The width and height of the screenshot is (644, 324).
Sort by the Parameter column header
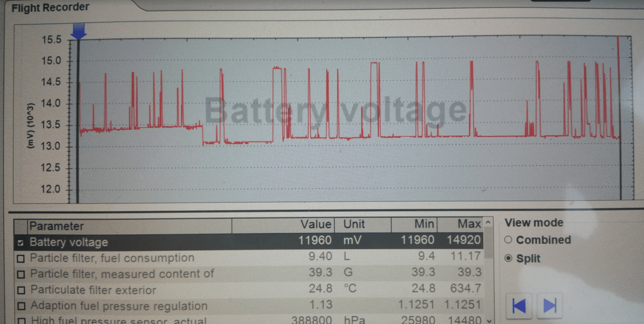click(x=129, y=226)
